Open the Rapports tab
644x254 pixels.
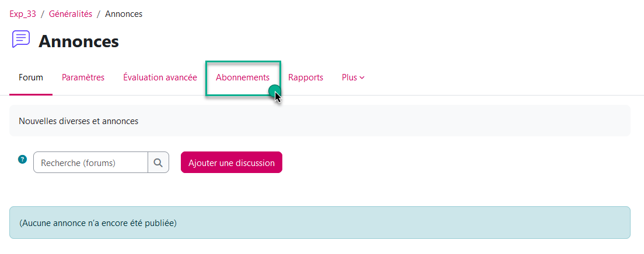pos(306,77)
